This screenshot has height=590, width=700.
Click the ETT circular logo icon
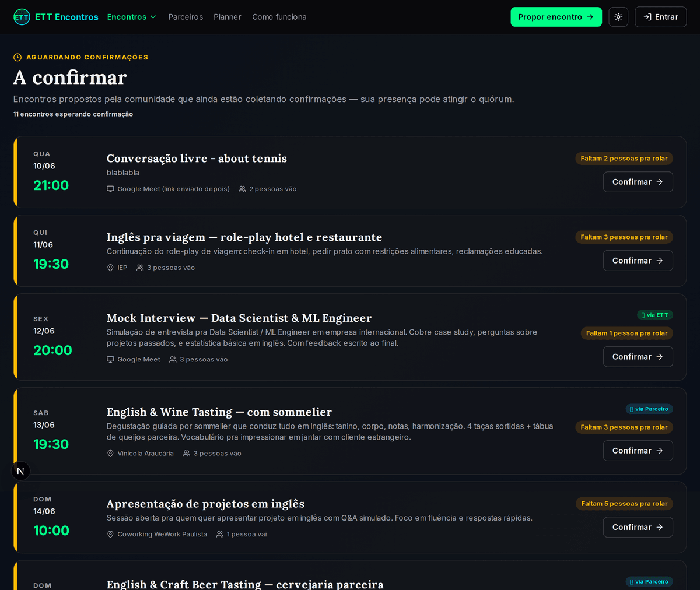point(22,17)
